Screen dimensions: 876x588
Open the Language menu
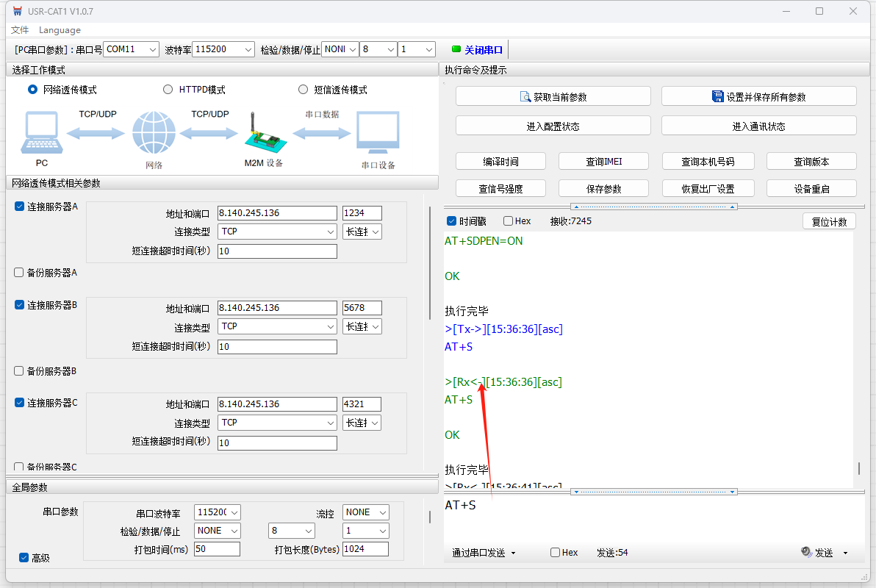click(60, 30)
